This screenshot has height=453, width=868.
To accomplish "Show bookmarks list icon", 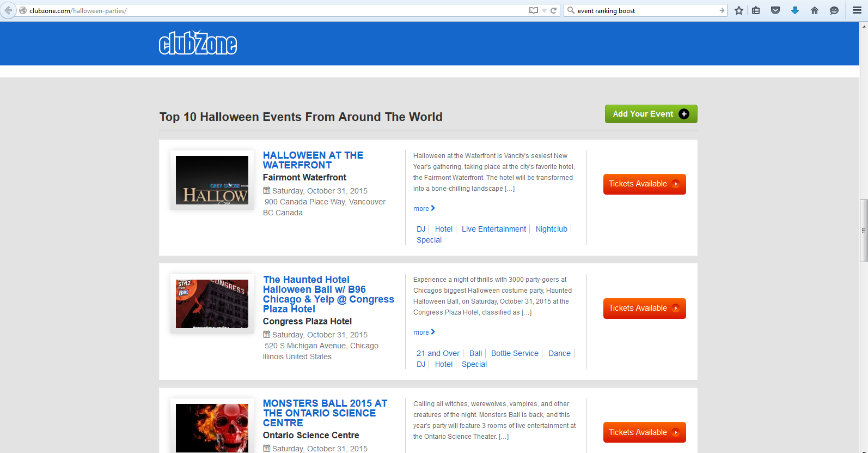I will pos(756,10).
